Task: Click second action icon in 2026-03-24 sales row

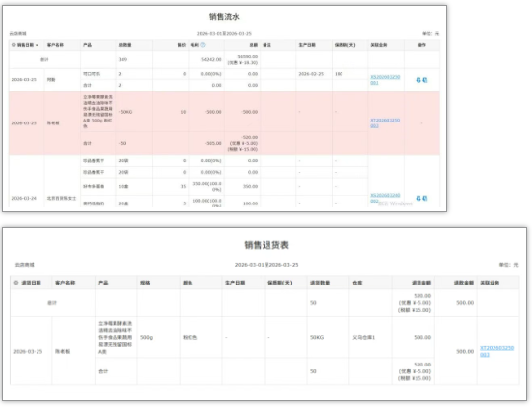Action: coord(425,198)
